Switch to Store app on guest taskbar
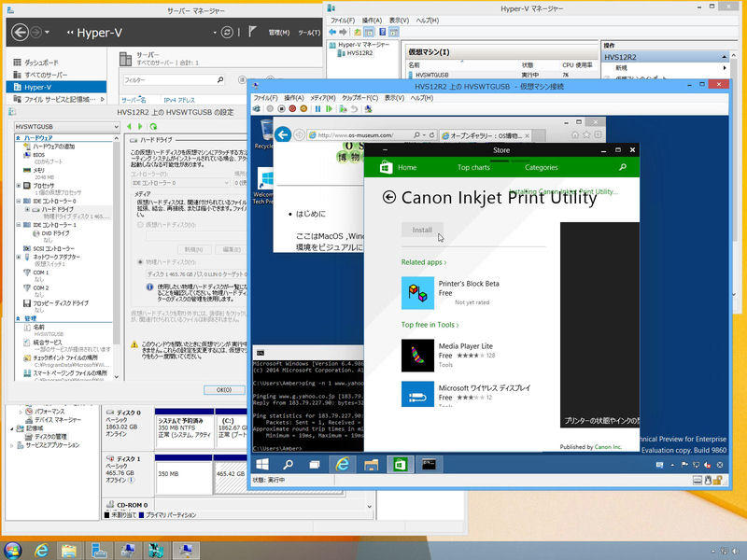This screenshot has width=747, height=560. pos(401,464)
